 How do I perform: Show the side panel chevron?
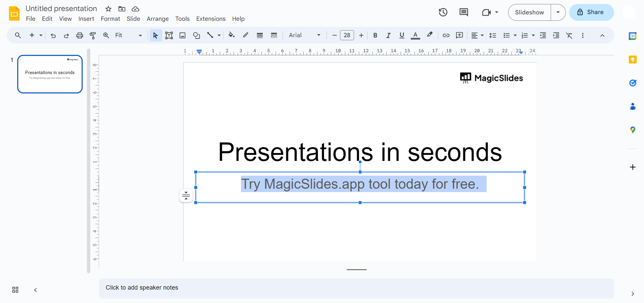pos(633,294)
